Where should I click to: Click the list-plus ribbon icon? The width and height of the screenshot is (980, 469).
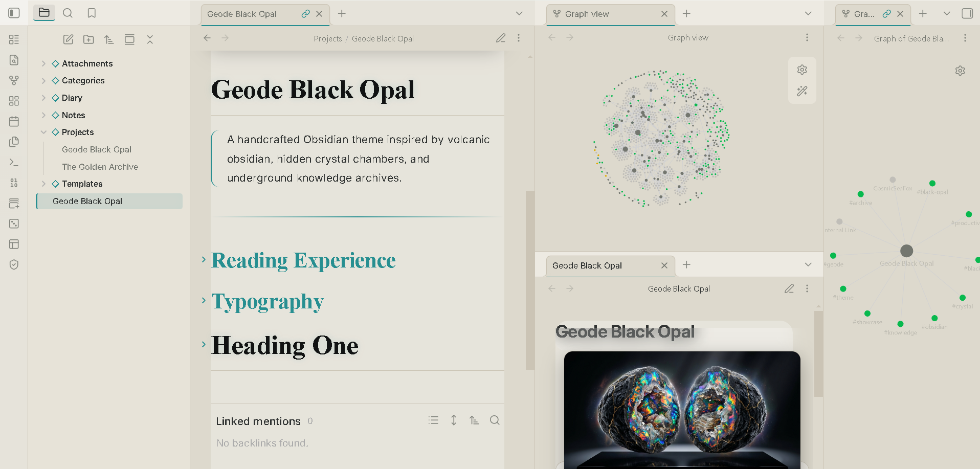[14, 203]
